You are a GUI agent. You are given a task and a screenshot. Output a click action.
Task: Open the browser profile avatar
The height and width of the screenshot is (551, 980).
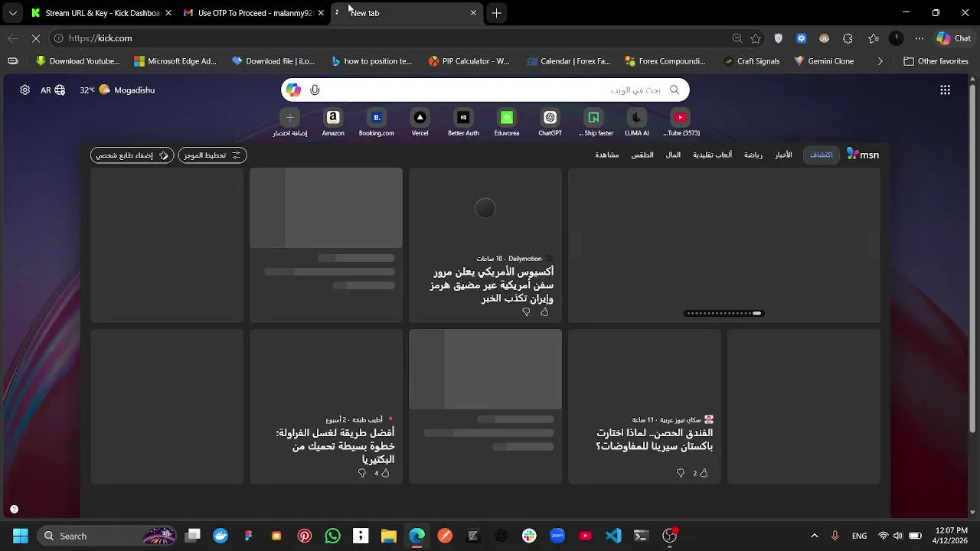(x=897, y=38)
